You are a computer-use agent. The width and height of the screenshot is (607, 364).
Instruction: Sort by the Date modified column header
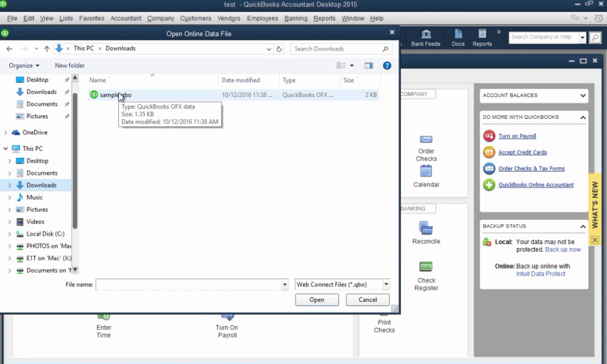click(x=248, y=80)
